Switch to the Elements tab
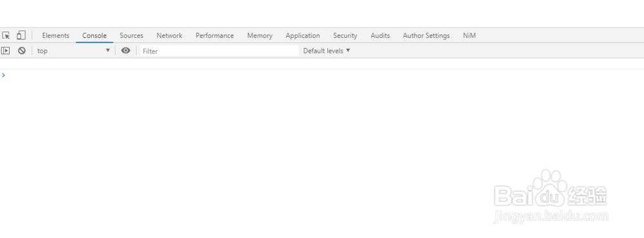Viewport: 644px width, 238px height. (x=56, y=36)
